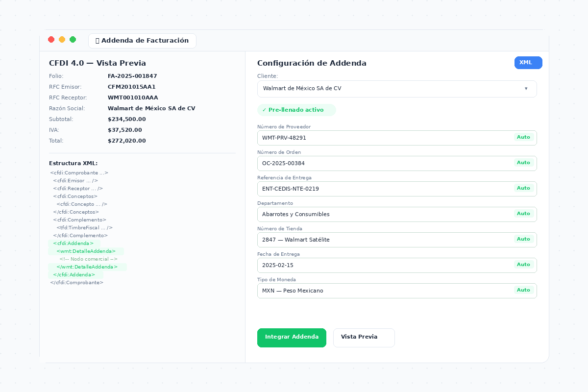Image resolution: width=588 pixels, height=392 pixels.
Task: Click the green maximize window button
Action: [73, 40]
